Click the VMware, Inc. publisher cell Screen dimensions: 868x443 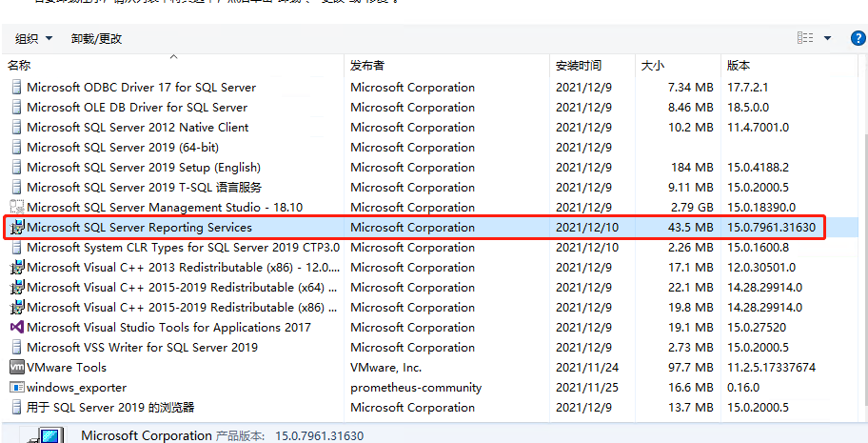pos(385,367)
